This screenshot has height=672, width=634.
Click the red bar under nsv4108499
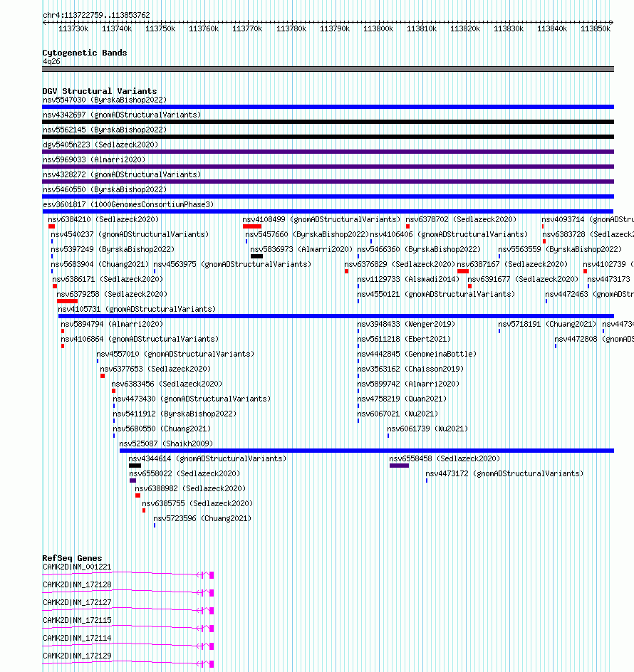pos(251,226)
